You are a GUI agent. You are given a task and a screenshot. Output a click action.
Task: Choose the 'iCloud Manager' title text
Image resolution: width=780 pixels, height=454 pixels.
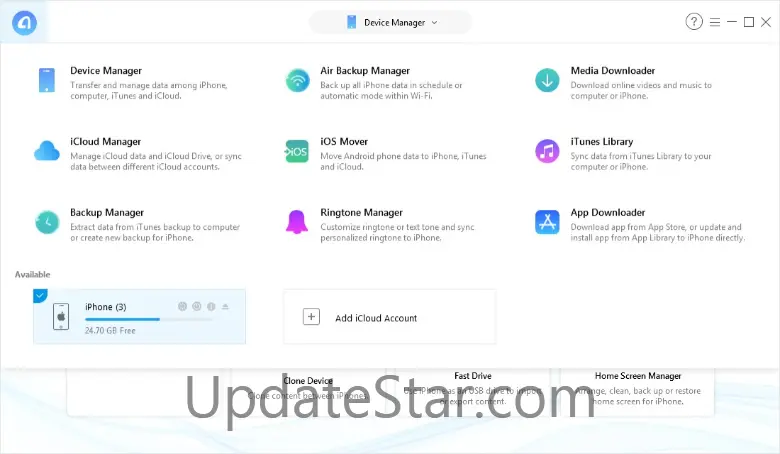[x=105, y=142]
